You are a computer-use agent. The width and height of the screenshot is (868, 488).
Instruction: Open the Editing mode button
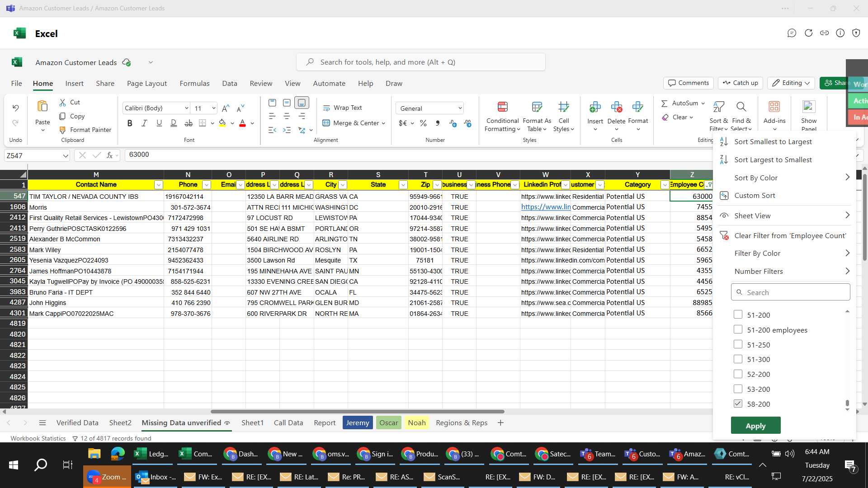click(x=791, y=83)
